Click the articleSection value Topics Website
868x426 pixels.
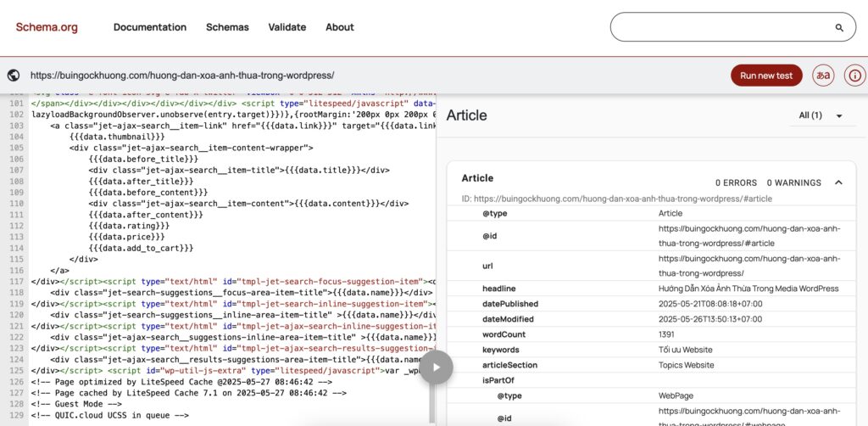(x=686, y=365)
